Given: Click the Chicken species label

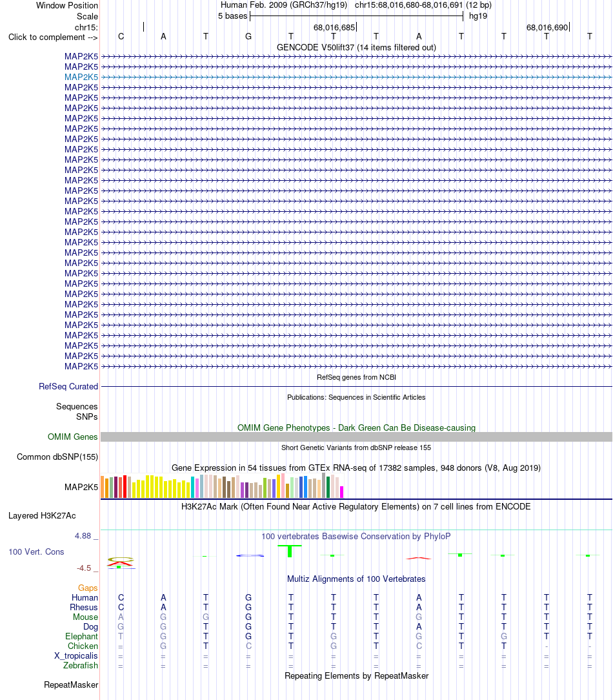Looking at the screenshot, I should [x=83, y=646].
